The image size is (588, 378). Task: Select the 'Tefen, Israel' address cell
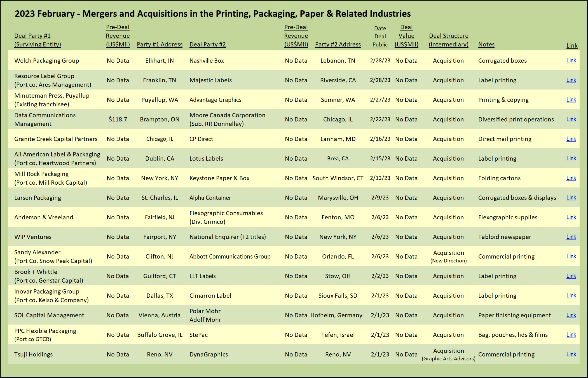coord(338,335)
